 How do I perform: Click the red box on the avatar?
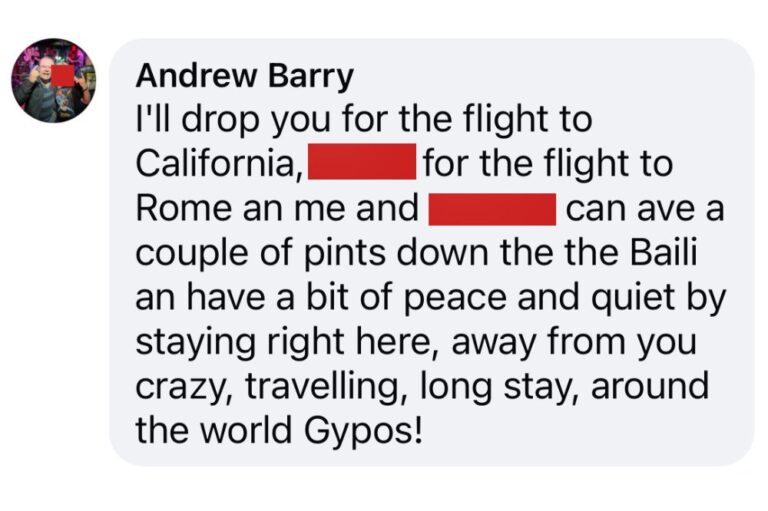63,75
